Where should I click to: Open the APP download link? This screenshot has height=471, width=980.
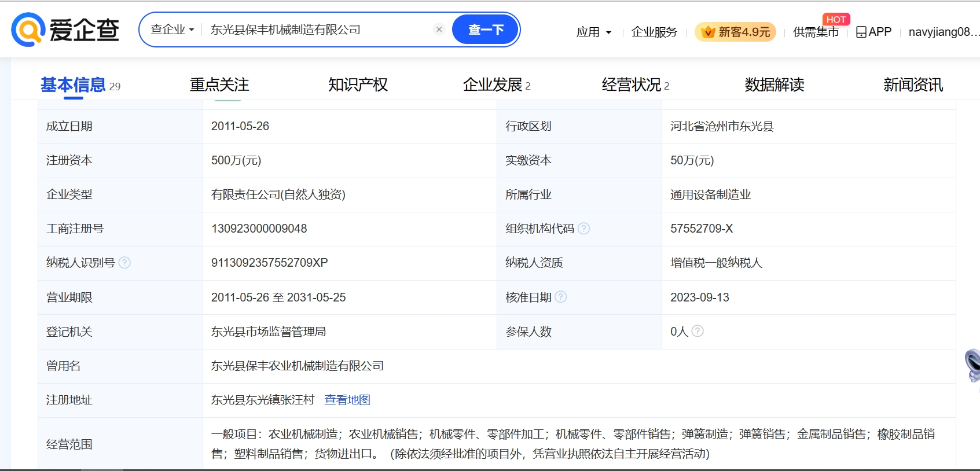pos(873,32)
